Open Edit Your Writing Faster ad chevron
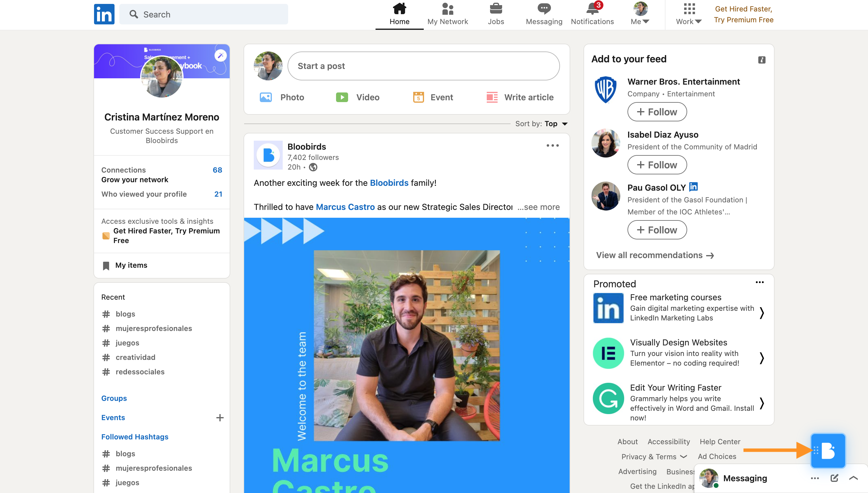868x493 pixels. coord(762,403)
